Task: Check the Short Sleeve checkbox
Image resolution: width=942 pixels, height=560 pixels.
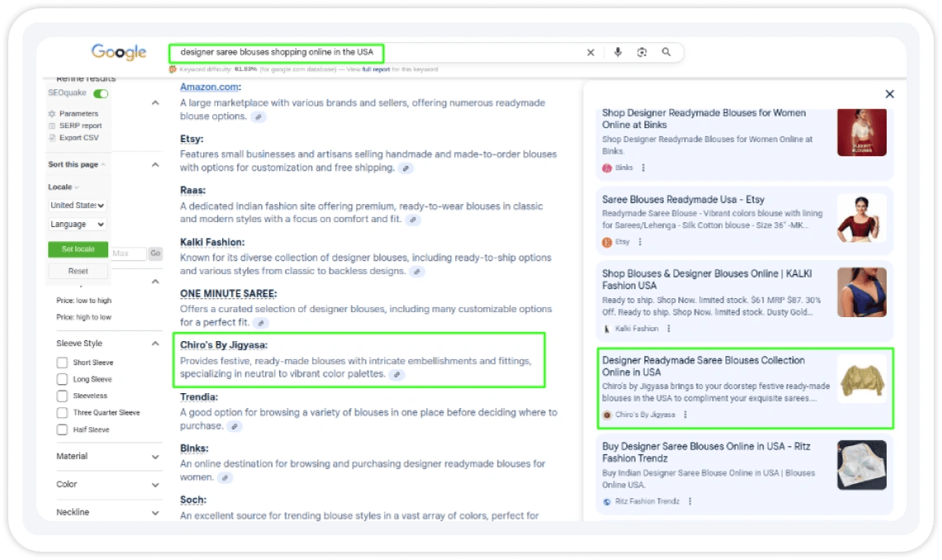Action: click(62, 363)
